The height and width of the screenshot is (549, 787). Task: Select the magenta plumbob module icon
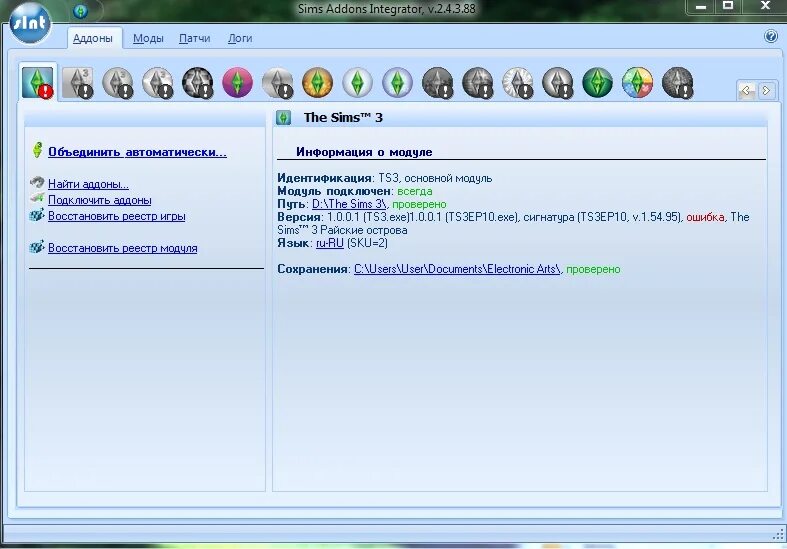click(x=237, y=82)
